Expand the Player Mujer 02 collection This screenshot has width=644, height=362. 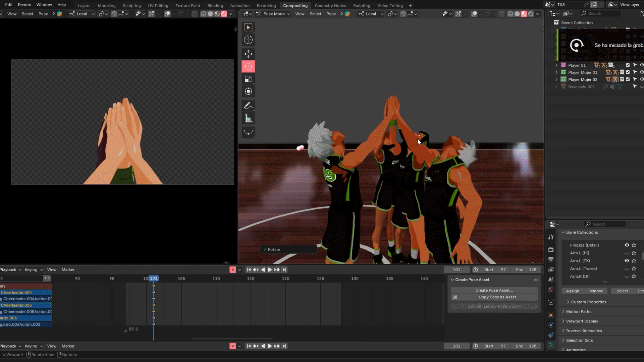(556, 79)
